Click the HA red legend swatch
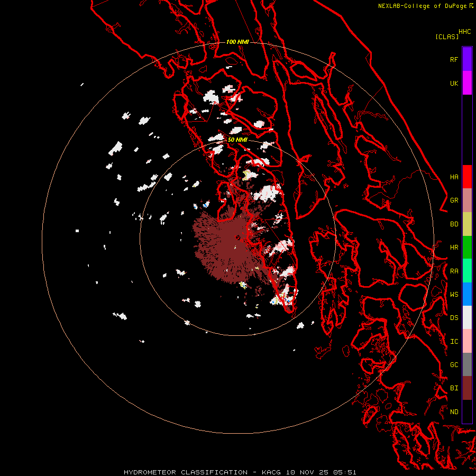The width and height of the screenshot is (476, 476). 467,177
